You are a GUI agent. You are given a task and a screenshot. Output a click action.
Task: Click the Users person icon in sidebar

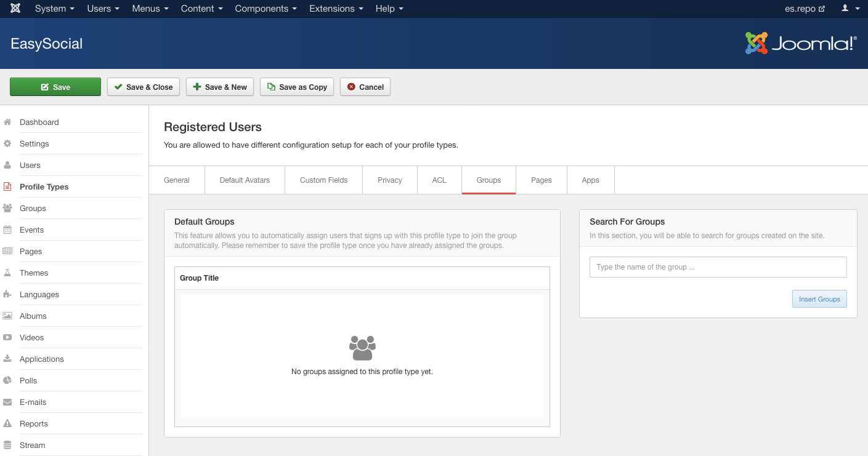7,165
